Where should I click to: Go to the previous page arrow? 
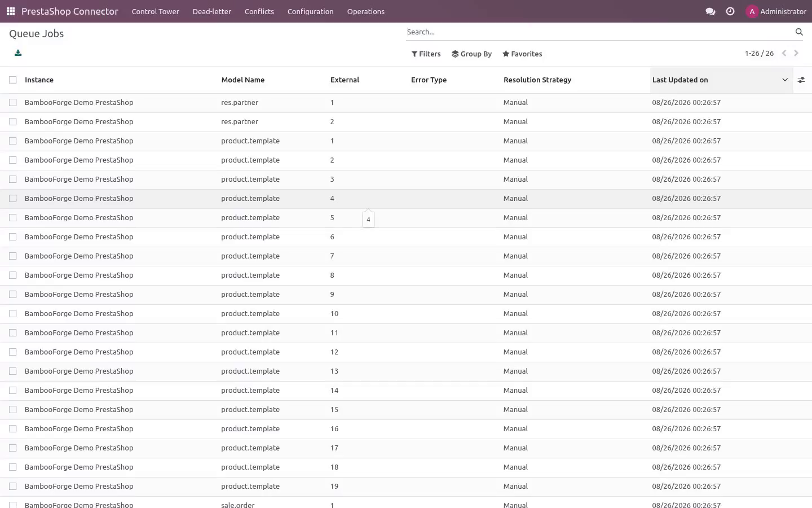tap(784, 54)
